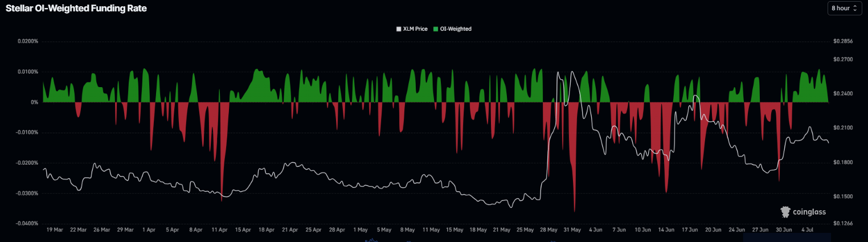Image resolution: width=868 pixels, height=242 pixels.
Task: Select the 11 Apr date on the x-axis
Action: click(x=219, y=230)
